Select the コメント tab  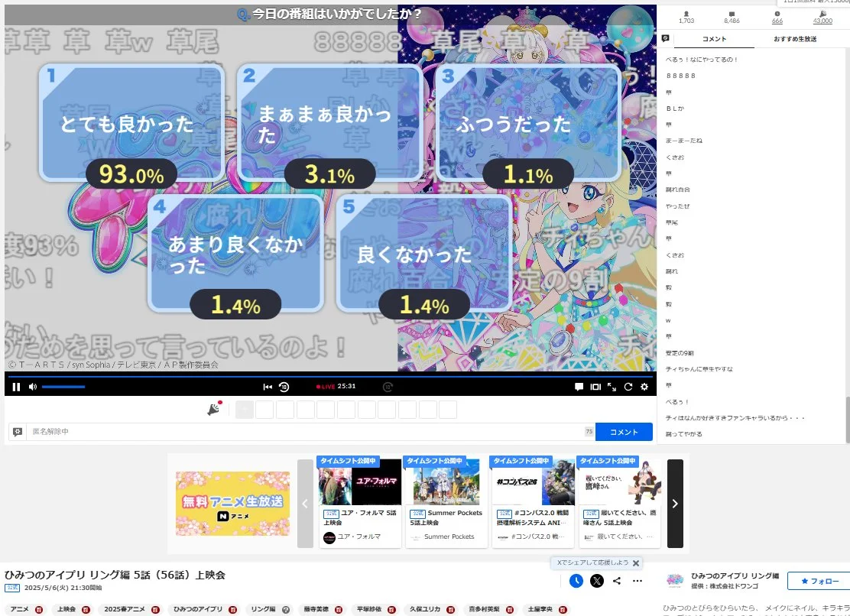[714, 39]
